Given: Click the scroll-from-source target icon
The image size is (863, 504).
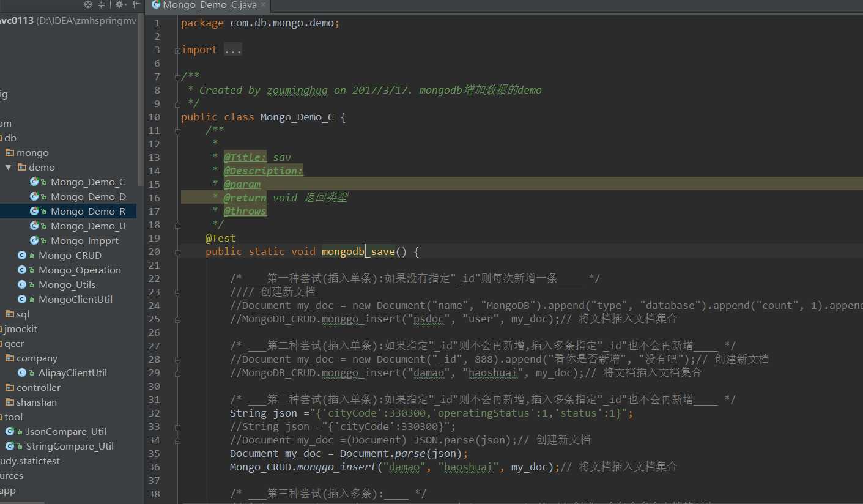Looking at the screenshot, I should click(x=88, y=4).
